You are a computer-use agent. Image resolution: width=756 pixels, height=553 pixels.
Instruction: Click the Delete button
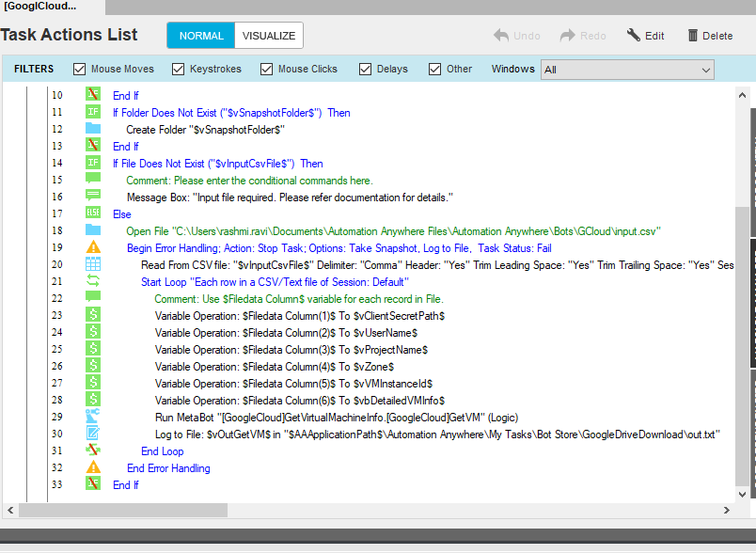710,36
